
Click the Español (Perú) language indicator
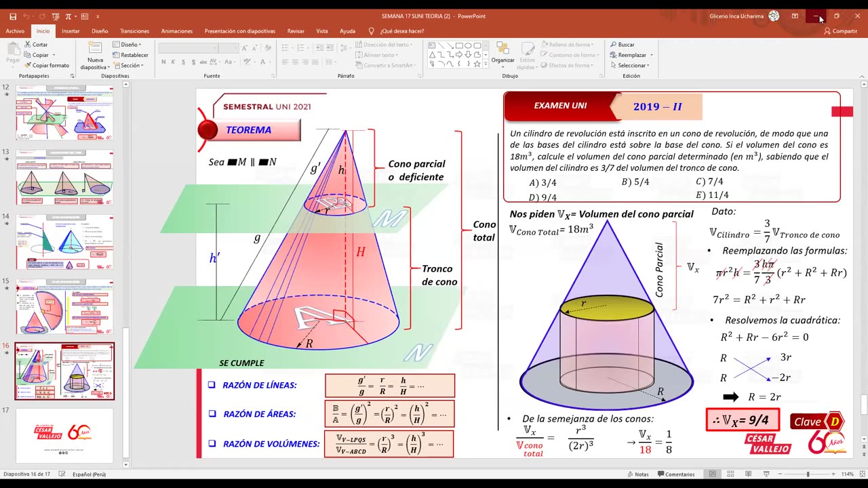point(90,474)
